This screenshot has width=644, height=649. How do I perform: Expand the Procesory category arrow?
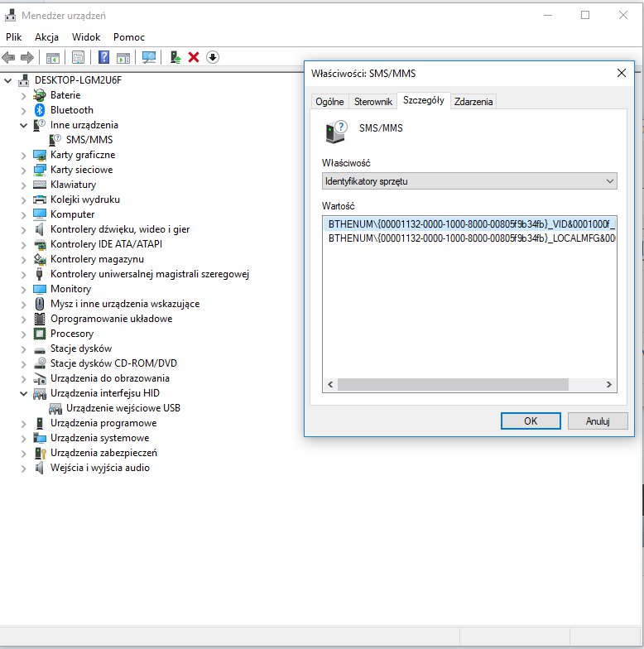[x=23, y=334]
